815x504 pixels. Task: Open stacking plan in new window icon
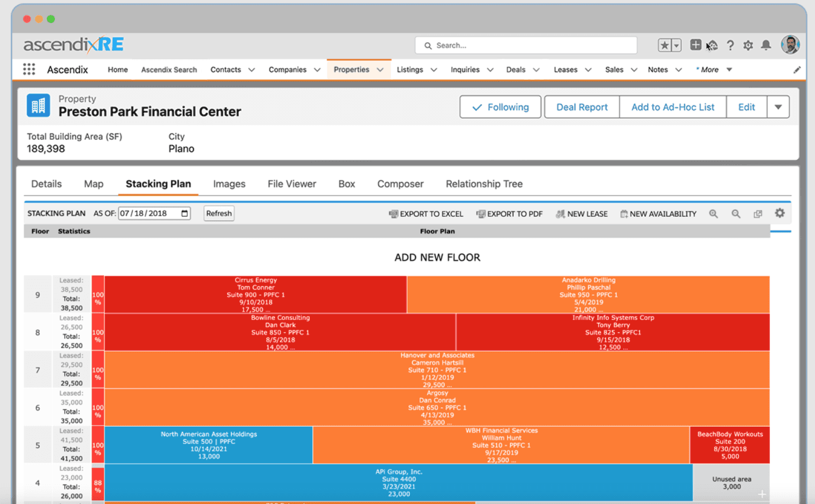tap(758, 214)
